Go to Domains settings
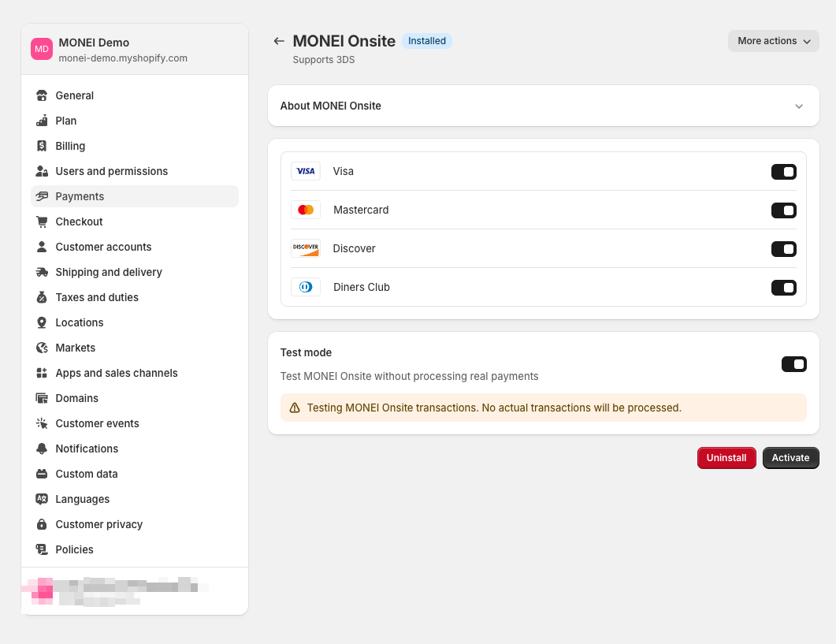This screenshot has width=836, height=644. 135,398
